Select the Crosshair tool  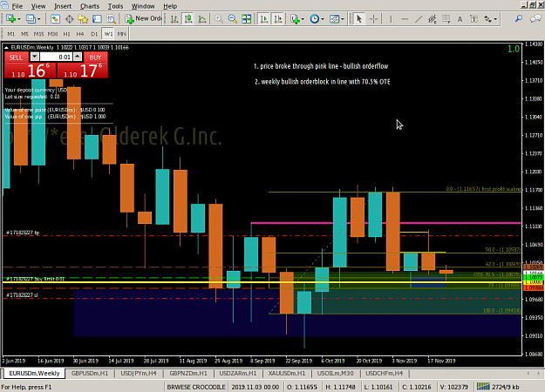[x=373, y=19]
